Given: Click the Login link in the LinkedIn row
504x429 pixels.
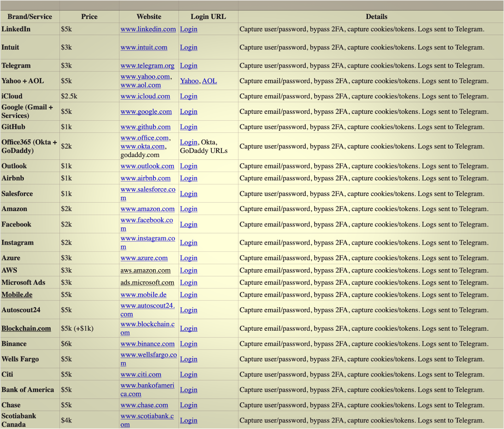Looking at the screenshot, I should pos(189,29).
